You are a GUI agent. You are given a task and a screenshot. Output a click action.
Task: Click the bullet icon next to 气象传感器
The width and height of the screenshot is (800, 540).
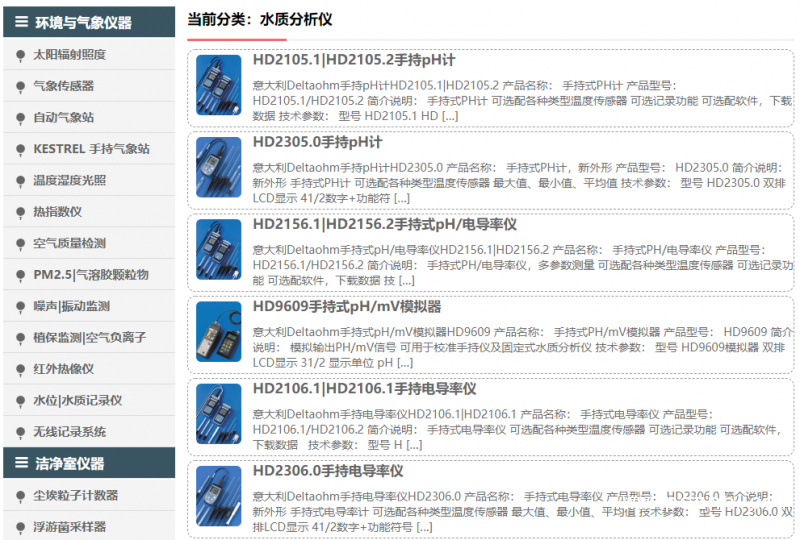[20, 87]
